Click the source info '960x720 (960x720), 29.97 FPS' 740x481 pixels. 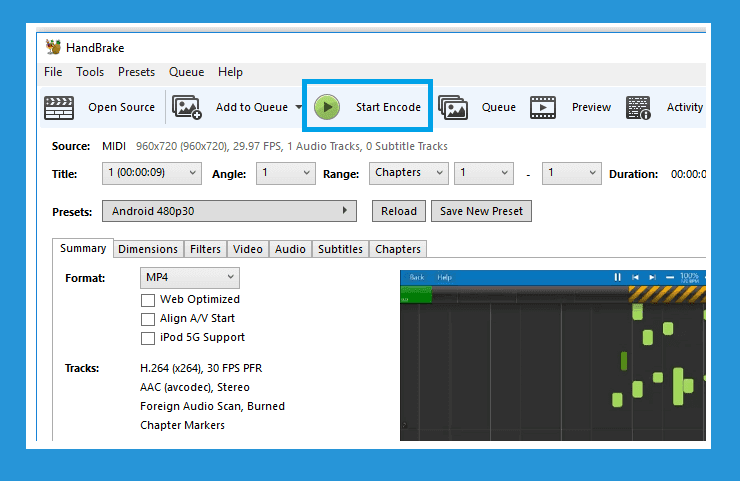(x=209, y=146)
